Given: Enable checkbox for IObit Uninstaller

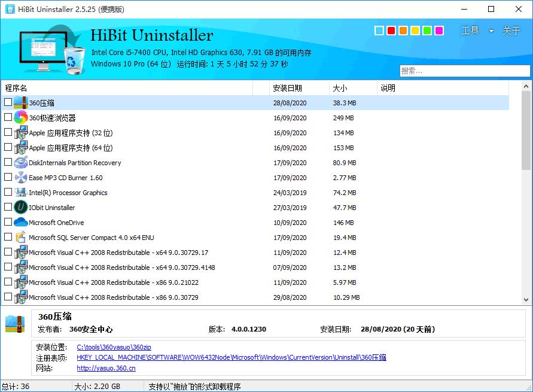Looking at the screenshot, I should click(8, 206).
